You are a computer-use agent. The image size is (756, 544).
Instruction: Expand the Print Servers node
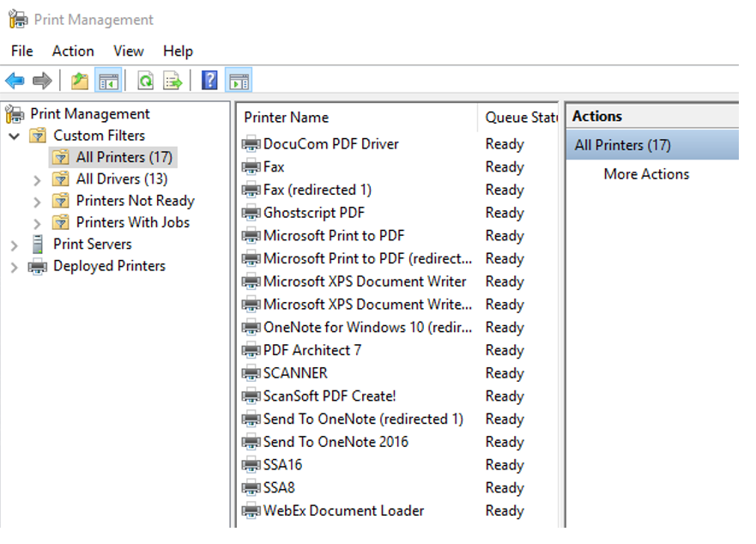[x=15, y=246]
